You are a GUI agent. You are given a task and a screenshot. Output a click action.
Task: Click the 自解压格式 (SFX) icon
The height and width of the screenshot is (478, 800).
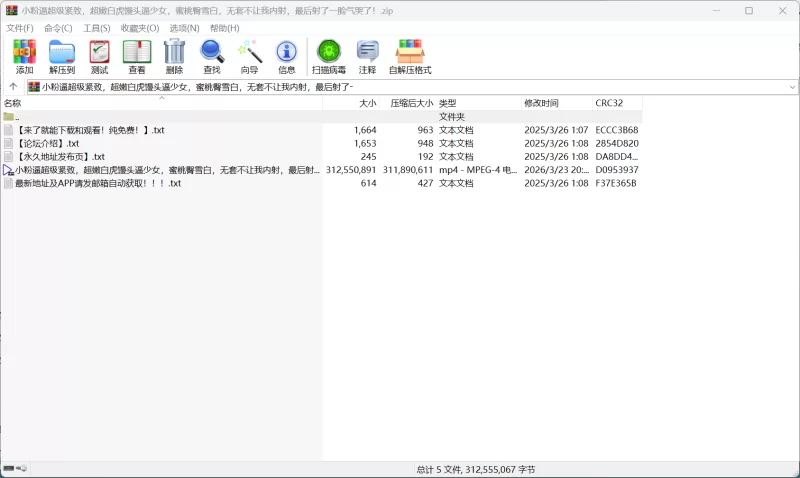[x=410, y=56]
